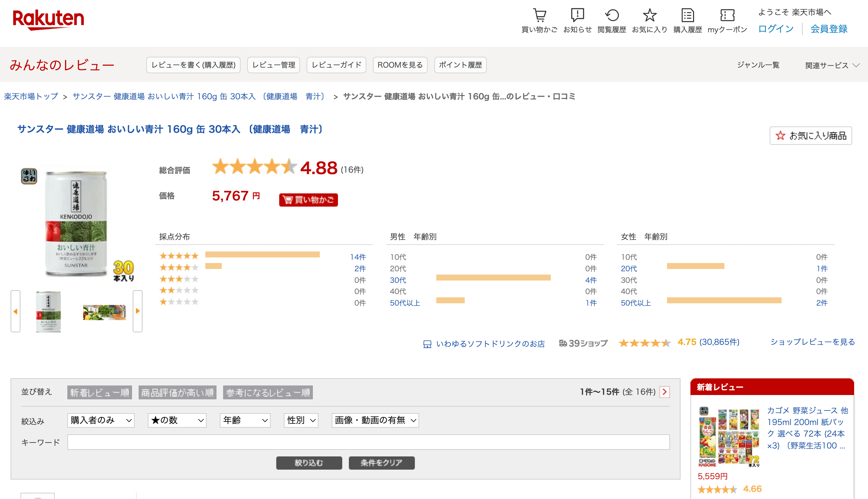Viewport: 868px width, 499px height.
Task: Sort by 参考になるレビュー順
Action: pyautogui.click(x=268, y=392)
